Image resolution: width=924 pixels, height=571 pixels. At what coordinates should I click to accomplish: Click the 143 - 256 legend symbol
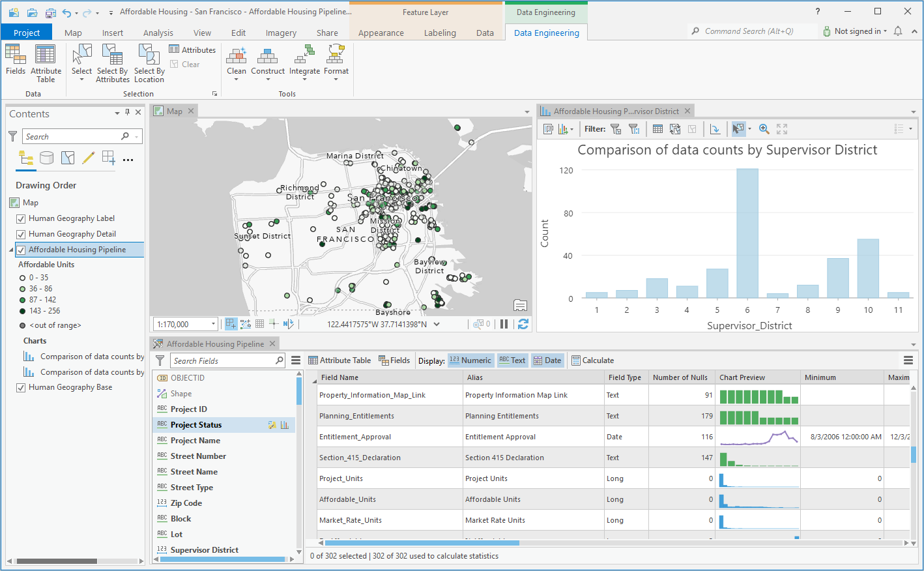pyautogui.click(x=23, y=311)
